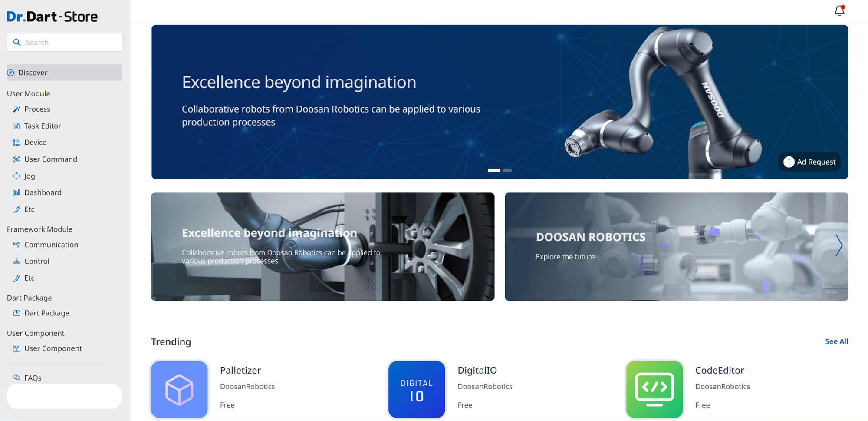
Task: Open the FAQs link
Action: [x=33, y=378]
